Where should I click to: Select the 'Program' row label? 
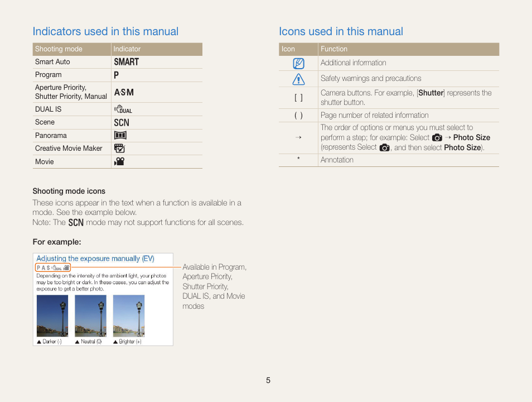[x=48, y=75]
